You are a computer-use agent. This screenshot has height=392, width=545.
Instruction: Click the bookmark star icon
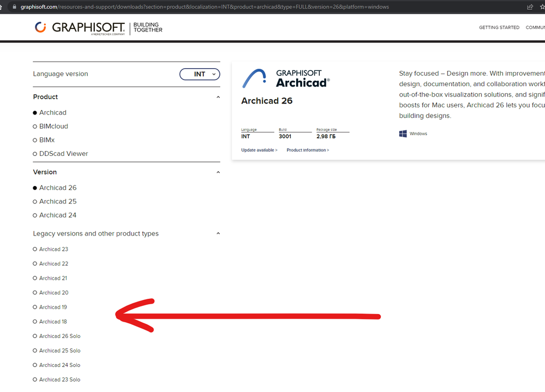pyautogui.click(x=541, y=7)
